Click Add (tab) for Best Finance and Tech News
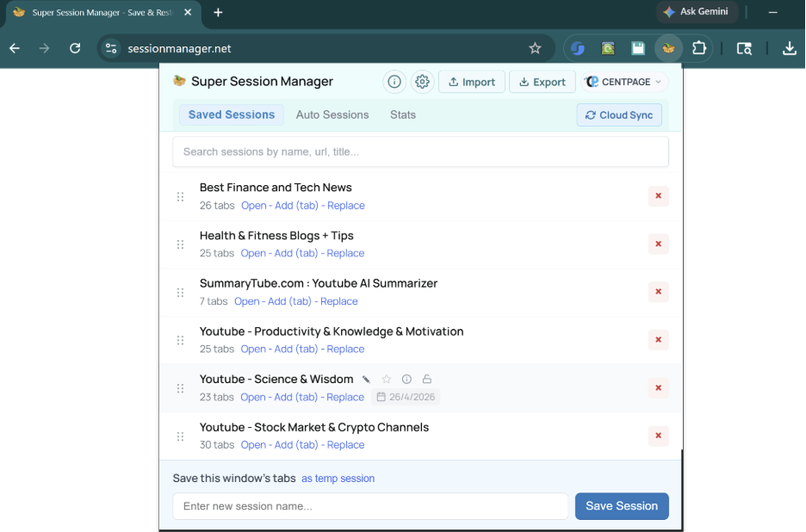This screenshot has height=532, width=806. tap(296, 206)
